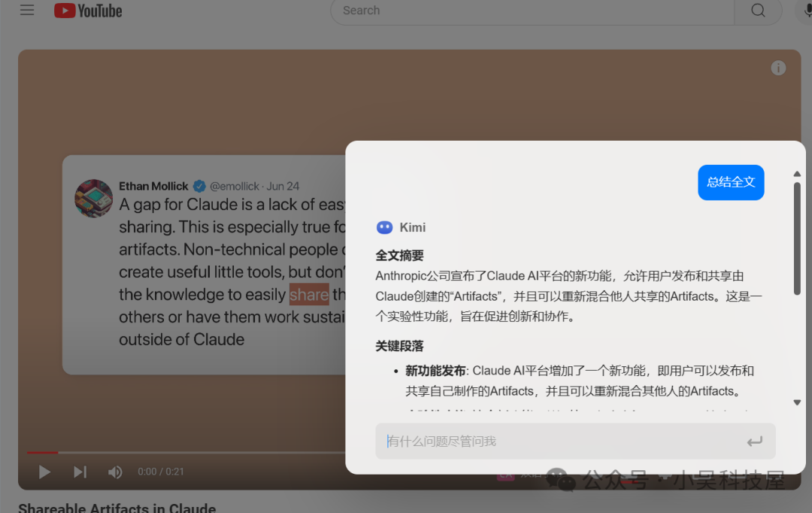Send the message with the return-arrow icon
Image resolution: width=812 pixels, height=513 pixels.
point(755,442)
